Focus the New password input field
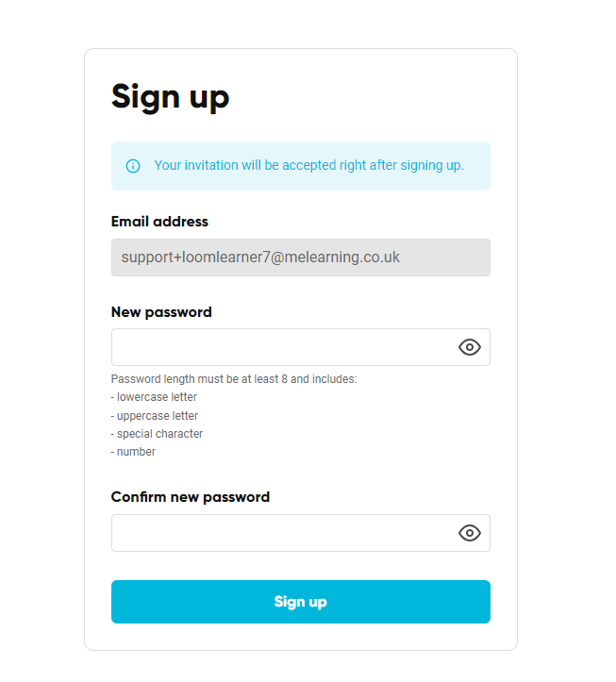 [283, 347]
